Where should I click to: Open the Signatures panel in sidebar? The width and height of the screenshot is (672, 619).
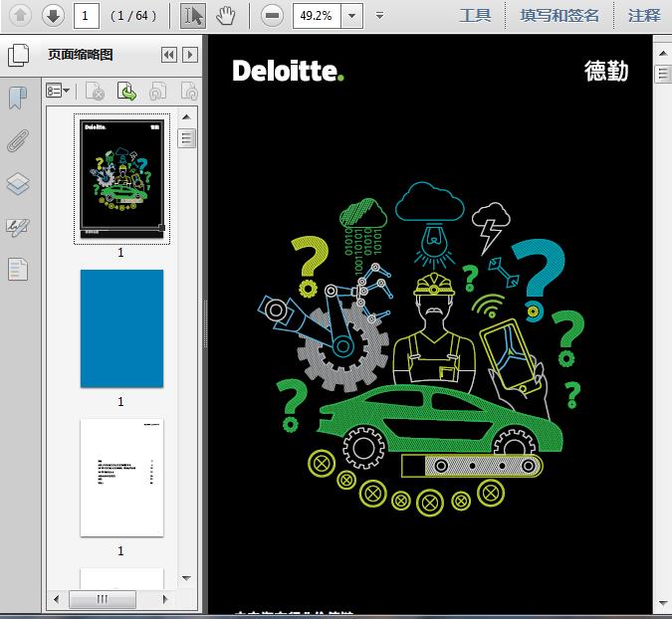18,227
